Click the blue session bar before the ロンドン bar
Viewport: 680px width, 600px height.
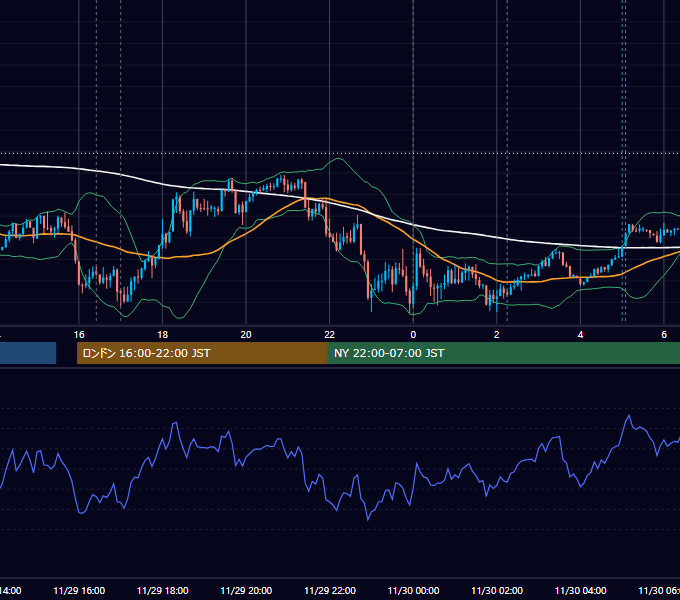point(28,353)
